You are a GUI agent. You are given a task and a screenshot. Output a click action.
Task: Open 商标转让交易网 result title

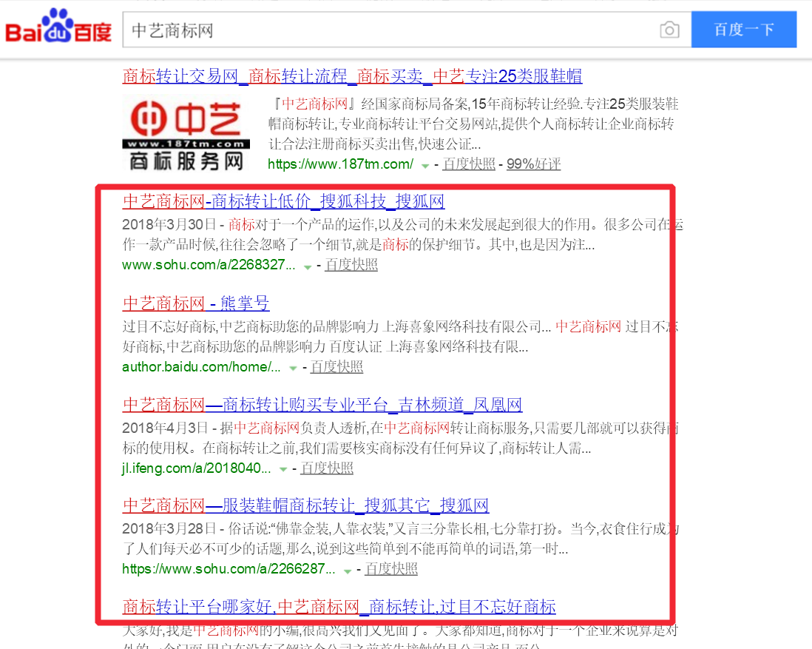(352, 75)
